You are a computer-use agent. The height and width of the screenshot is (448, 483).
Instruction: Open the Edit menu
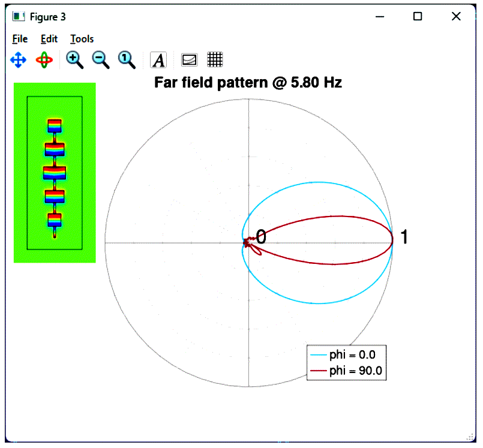click(49, 39)
